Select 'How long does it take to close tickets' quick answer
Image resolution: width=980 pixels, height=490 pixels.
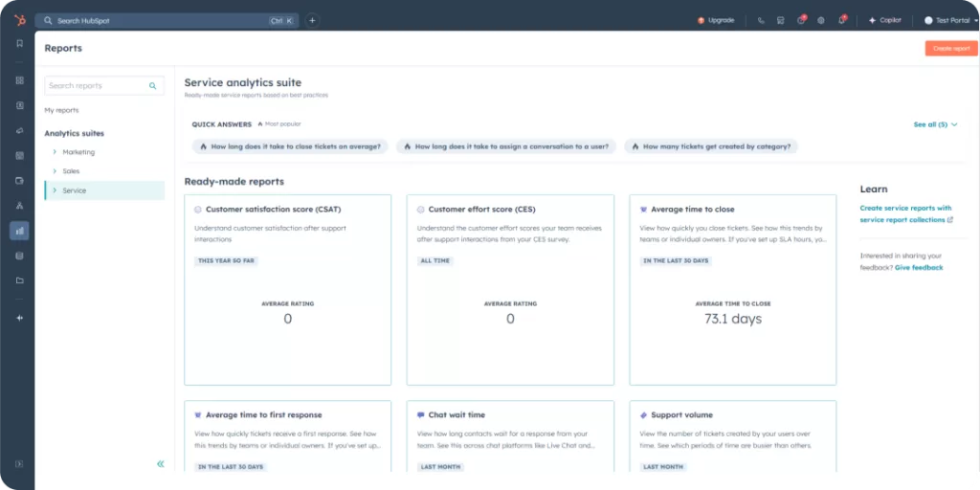[x=290, y=146]
